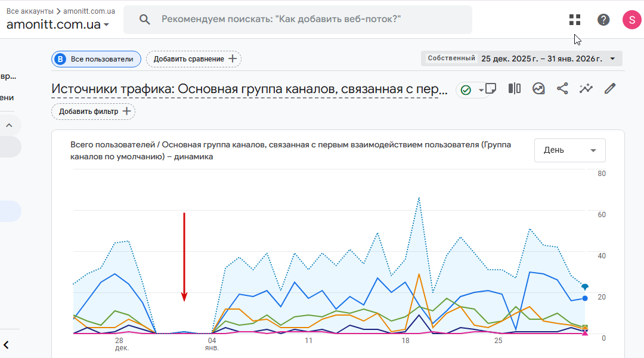Click the Добавить фильтр button
This screenshot has height=358, width=644.
(x=93, y=112)
